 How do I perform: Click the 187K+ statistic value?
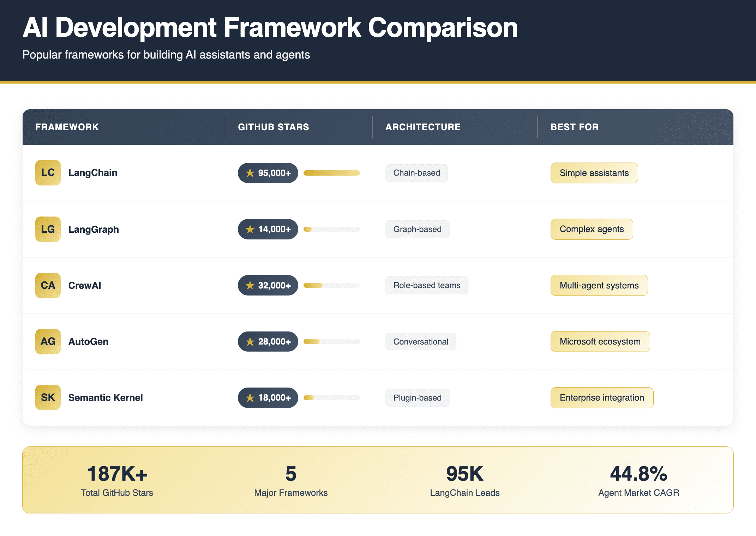point(117,474)
